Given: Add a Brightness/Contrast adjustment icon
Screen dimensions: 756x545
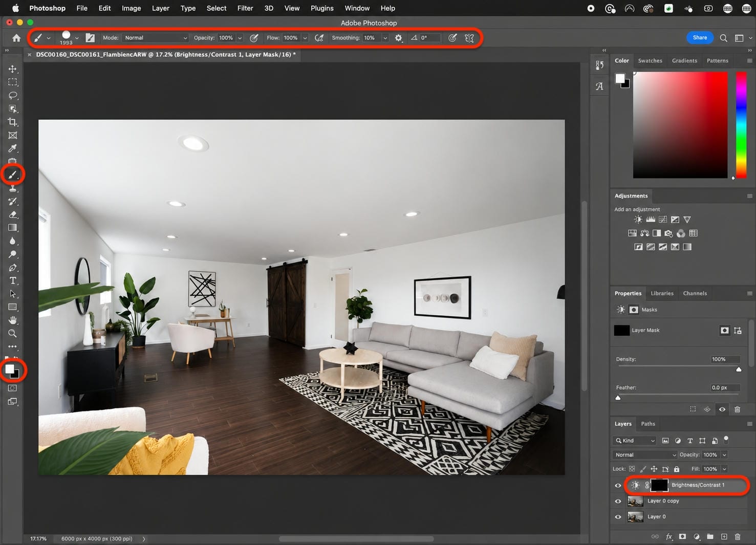Looking at the screenshot, I should click(638, 220).
